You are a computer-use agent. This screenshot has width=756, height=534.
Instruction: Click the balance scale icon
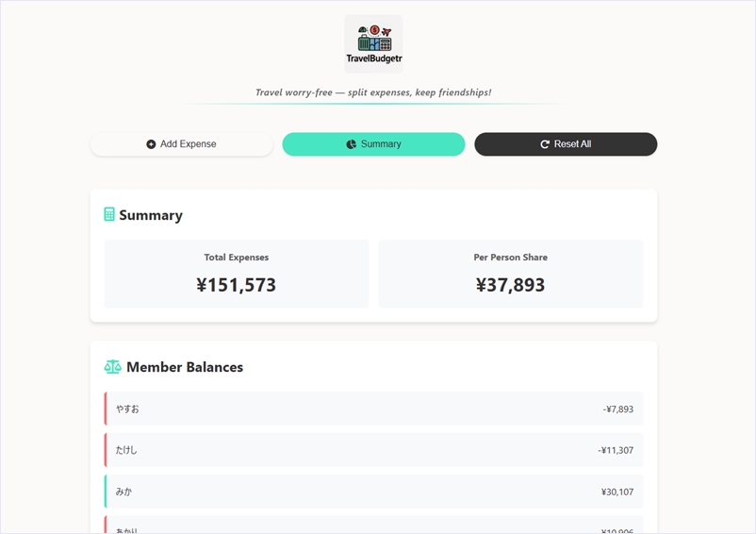tap(112, 367)
